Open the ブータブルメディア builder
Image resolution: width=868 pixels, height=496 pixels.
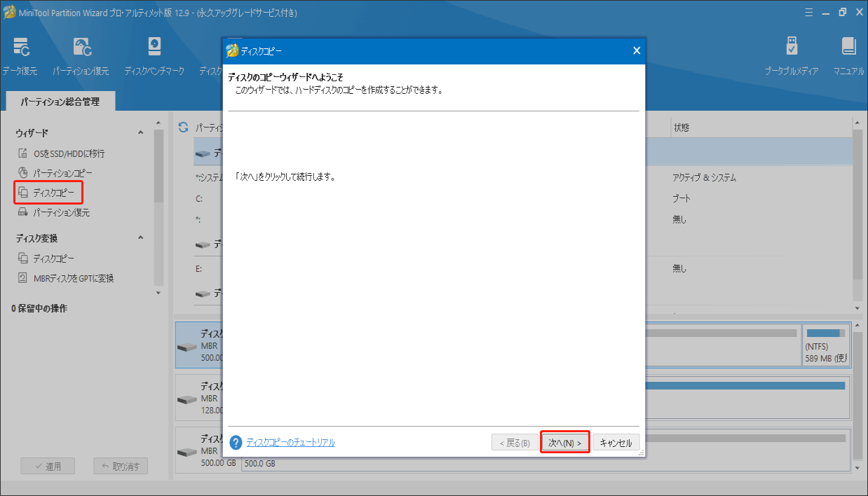(x=792, y=56)
